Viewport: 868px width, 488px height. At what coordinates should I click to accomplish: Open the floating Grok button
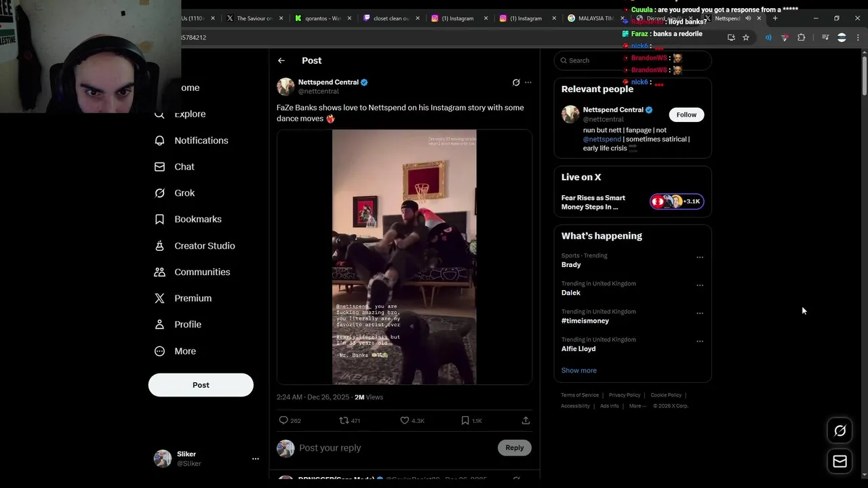[840, 430]
